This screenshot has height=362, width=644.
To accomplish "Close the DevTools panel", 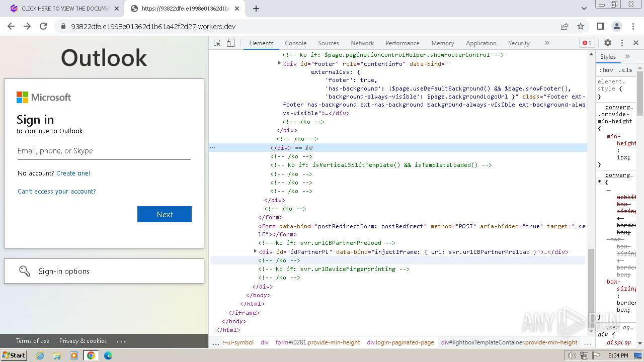I will pyautogui.click(x=635, y=43).
